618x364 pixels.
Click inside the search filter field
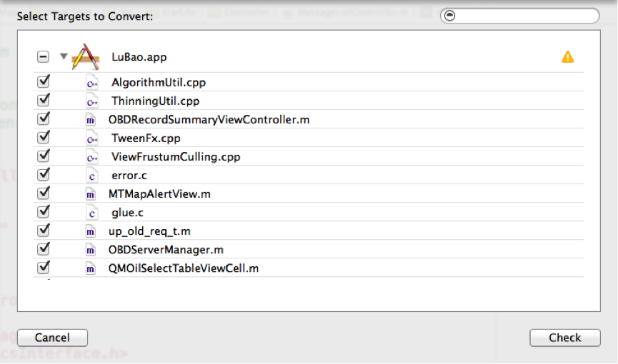pyautogui.click(x=525, y=16)
